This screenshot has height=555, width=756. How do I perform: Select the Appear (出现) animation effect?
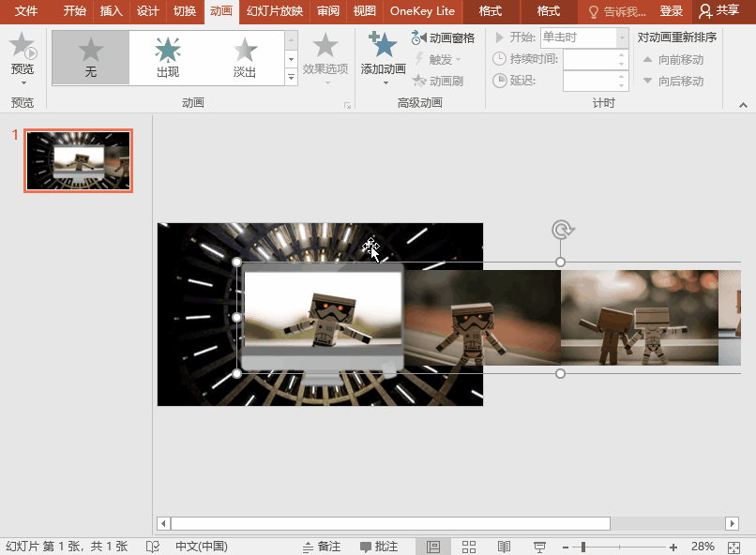click(168, 56)
